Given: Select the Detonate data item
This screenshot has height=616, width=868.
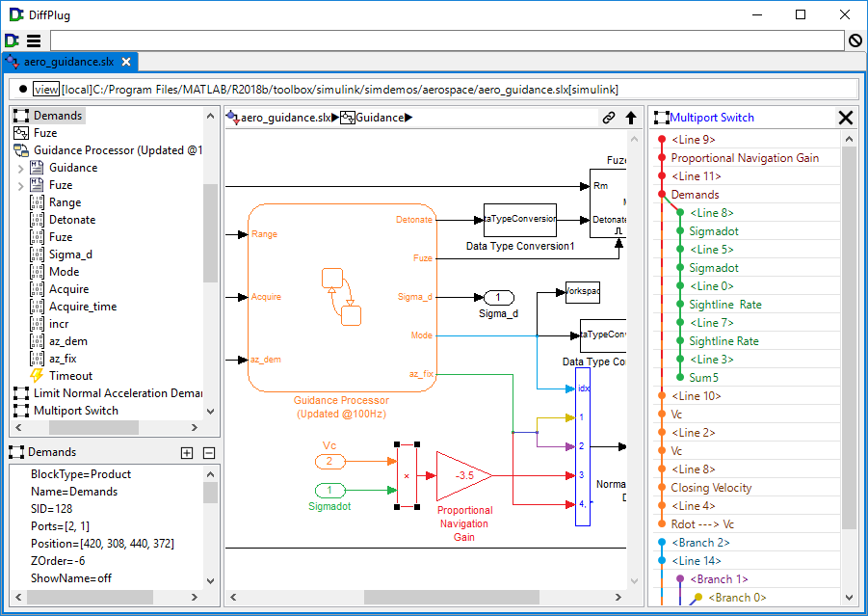Looking at the screenshot, I should pyautogui.click(x=72, y=220).
